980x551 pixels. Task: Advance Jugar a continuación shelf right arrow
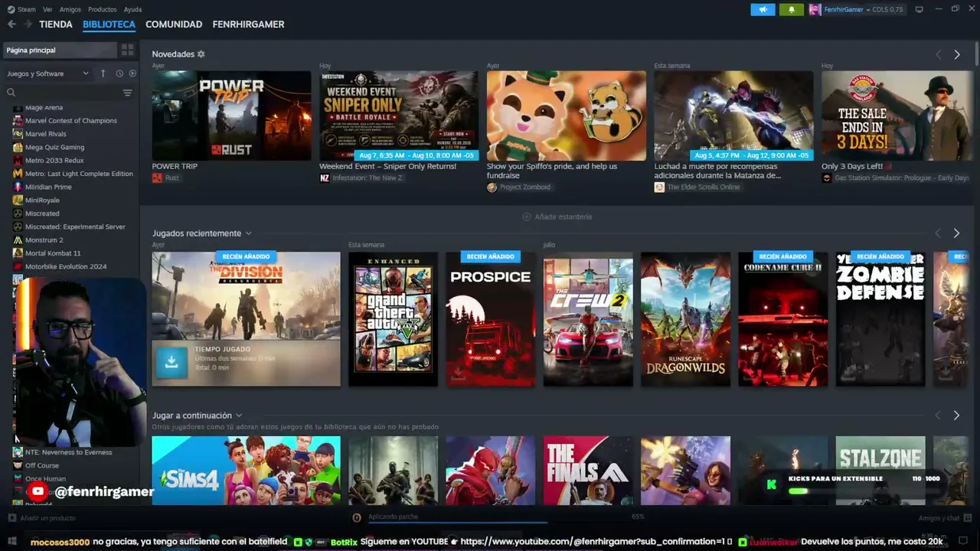coord(956,416)
